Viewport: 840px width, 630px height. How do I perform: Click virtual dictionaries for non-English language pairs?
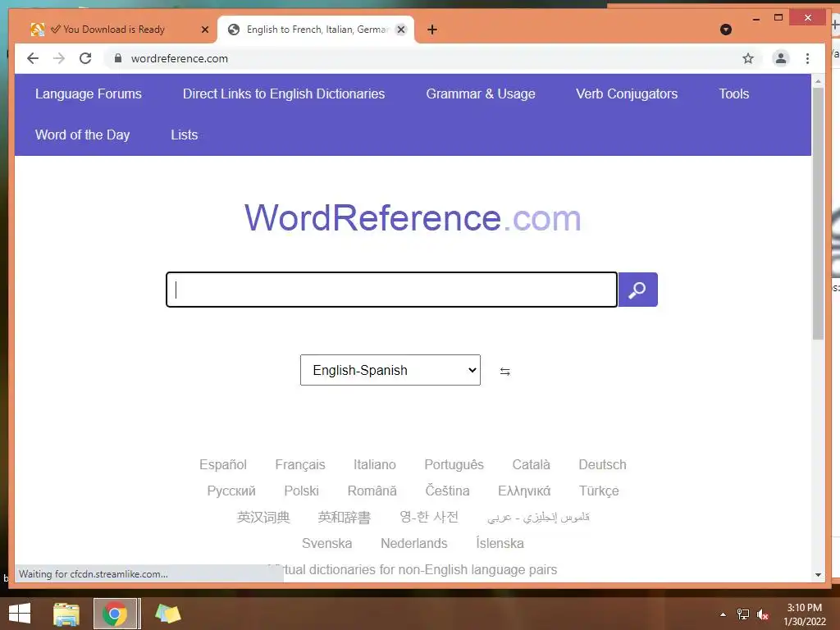click(x=413, y=569)
